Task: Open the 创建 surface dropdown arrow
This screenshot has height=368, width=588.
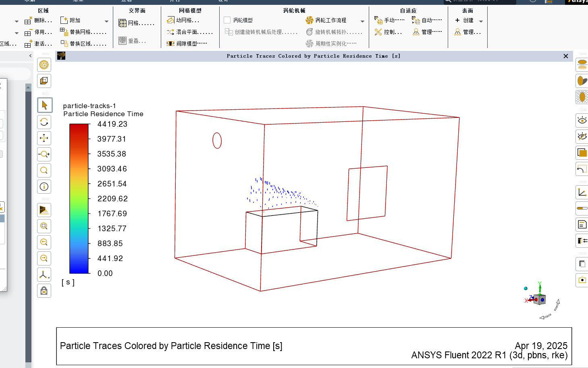Action: (481, 21)
